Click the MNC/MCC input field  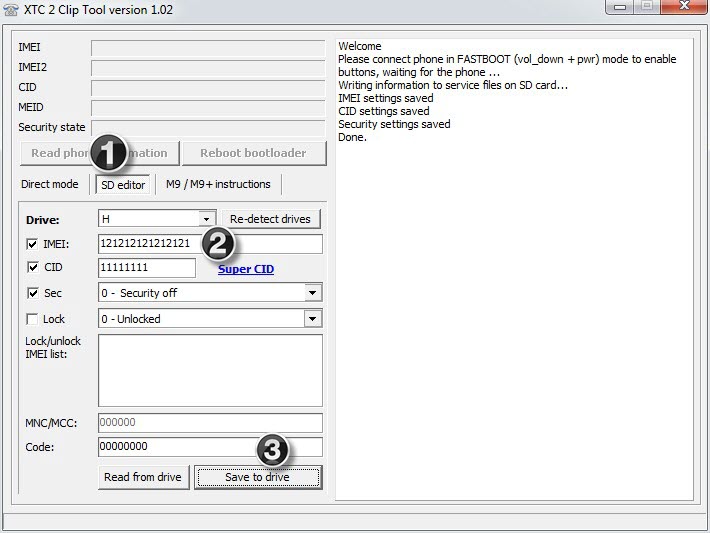[210, 423]
